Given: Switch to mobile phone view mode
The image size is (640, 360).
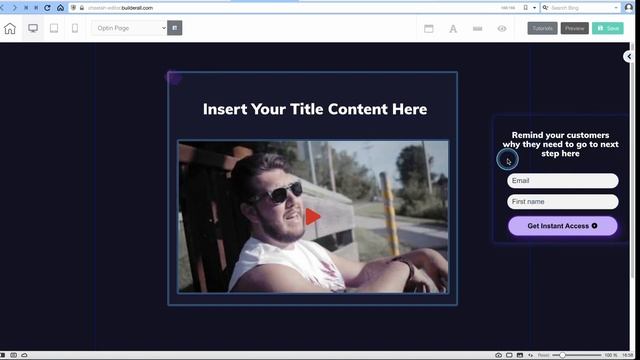Looking at the screenshot, I should point(75,28).
